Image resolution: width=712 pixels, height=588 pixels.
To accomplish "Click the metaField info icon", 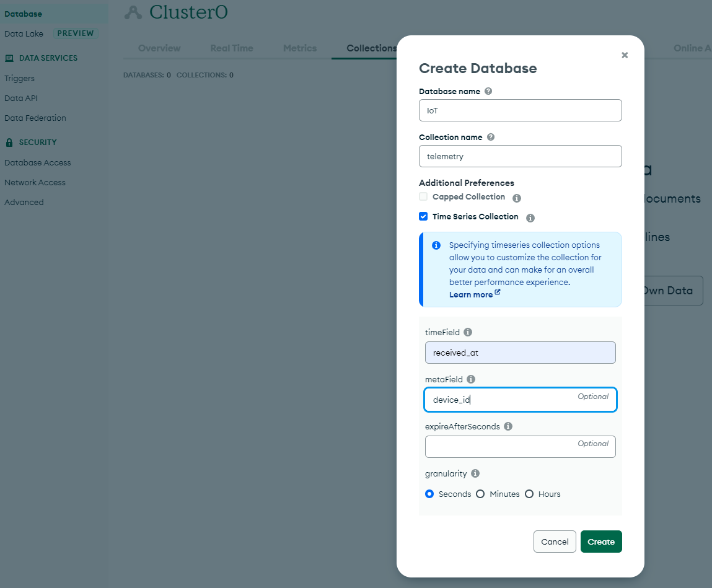I will click(x=471, y=379).
